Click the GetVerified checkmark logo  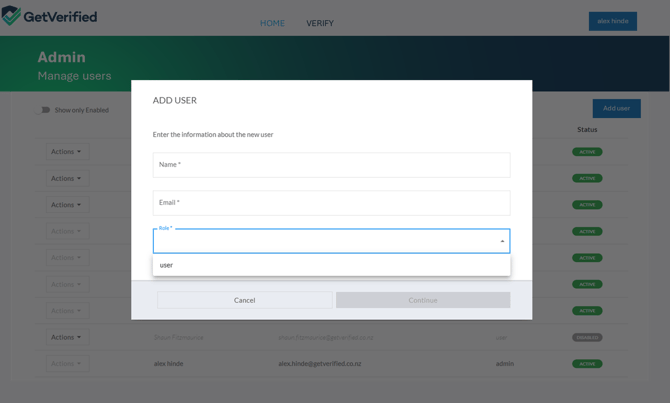(12, 16)
